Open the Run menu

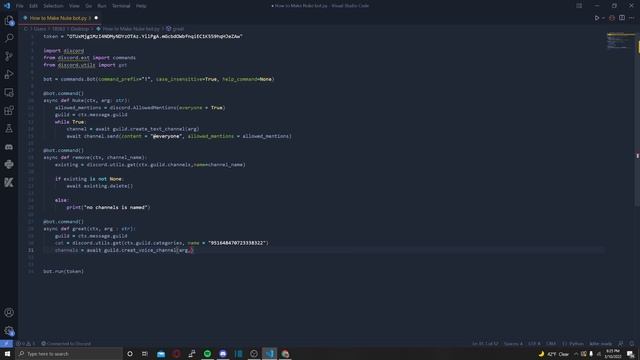[x=102, y=6]
